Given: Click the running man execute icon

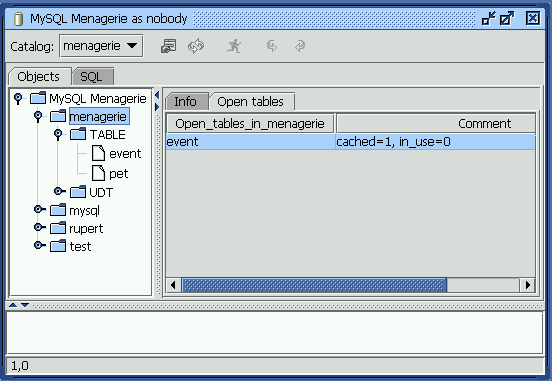Looking at the screenshot, I should [x=234, y=46].
